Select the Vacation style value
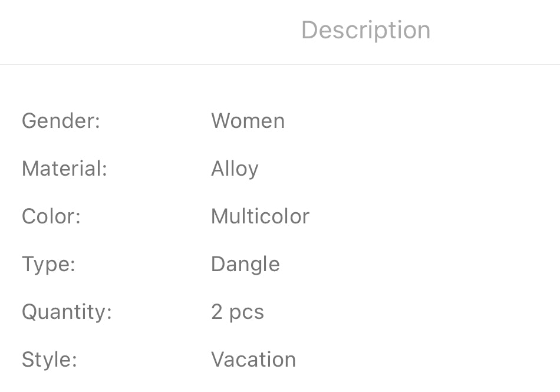 coord(253,360)
